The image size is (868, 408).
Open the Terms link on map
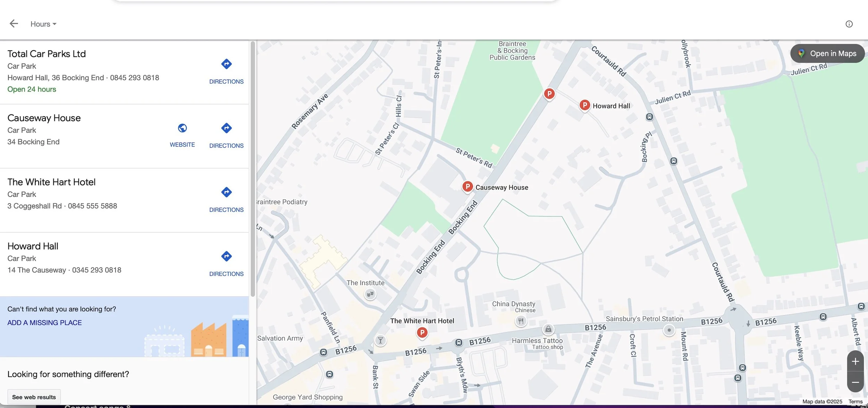click(x=855, y=401)
